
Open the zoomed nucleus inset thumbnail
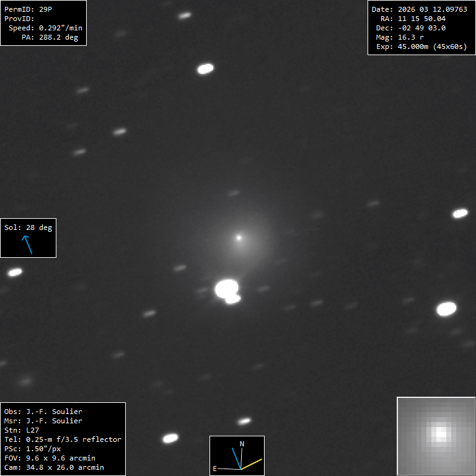click(436, 436)
